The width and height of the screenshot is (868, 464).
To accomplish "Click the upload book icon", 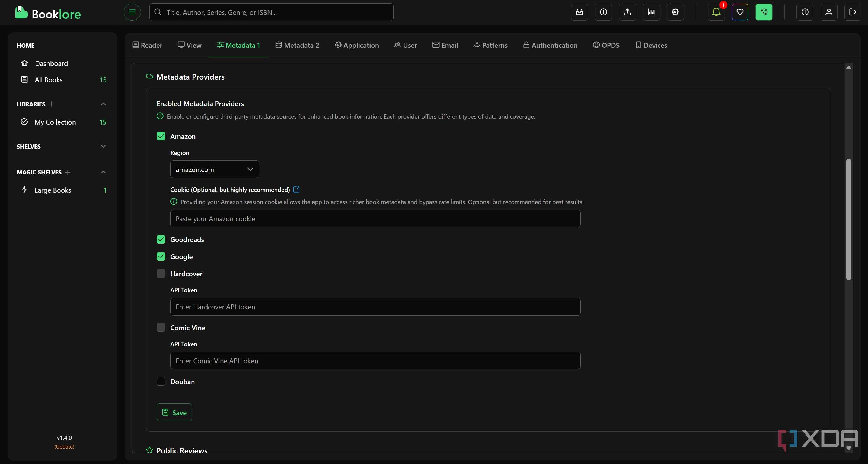I will 627,12.
